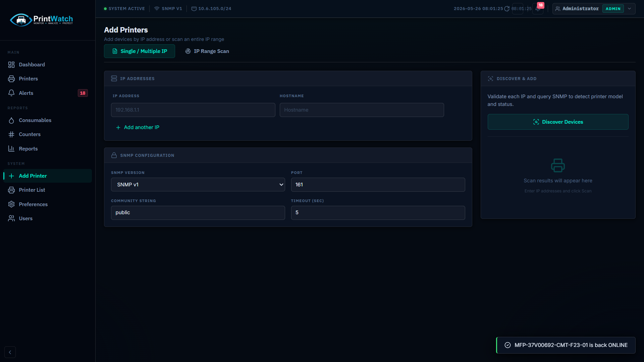The width and height of the screenshot is (644, 362).
Task: Click the Discover & Add scan icon
Action: 491,78
